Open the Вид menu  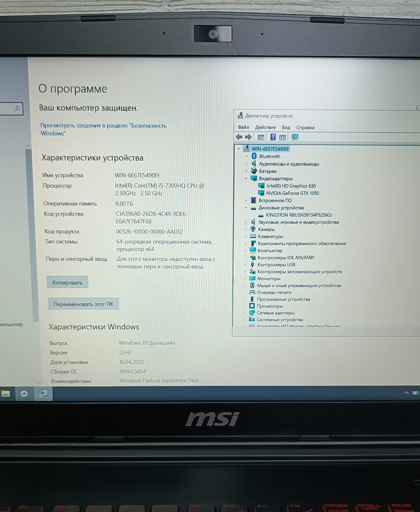(x=286, y=128)
